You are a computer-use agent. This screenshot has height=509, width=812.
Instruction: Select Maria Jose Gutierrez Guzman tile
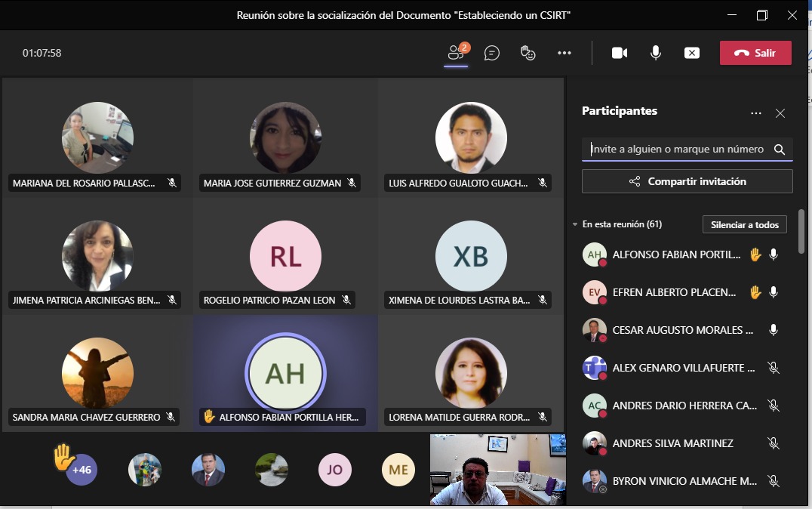[x=285, y=138]
